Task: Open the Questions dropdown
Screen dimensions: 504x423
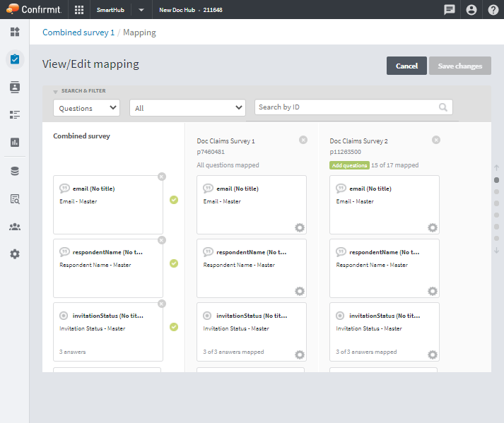Action: pyautogui.click(x=86, y=108)
